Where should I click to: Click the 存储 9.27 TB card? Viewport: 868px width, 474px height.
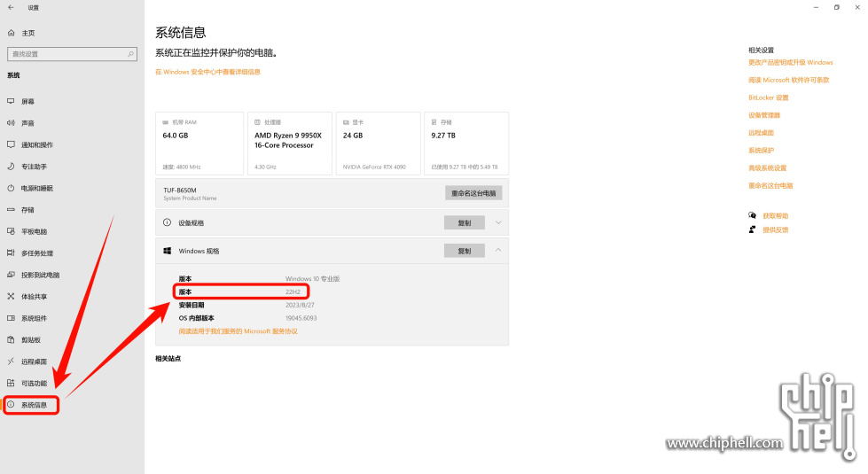[x=466, y=144]
